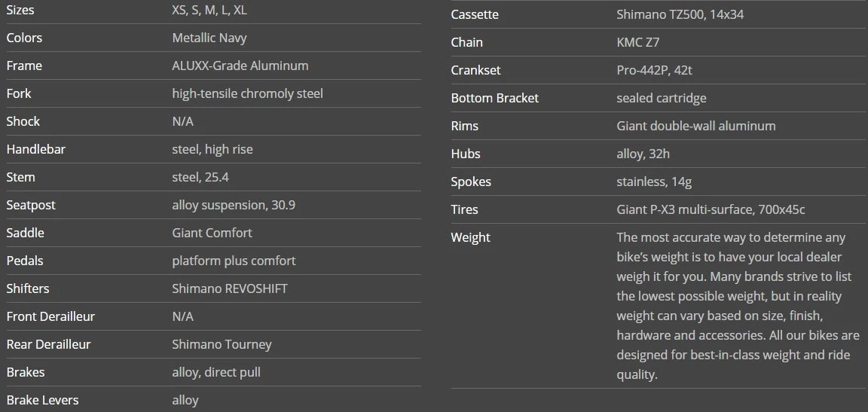Click the Sizes value XS, S, M, L, XL
Viewport: 868px width, 412px height.
(209, 10)
